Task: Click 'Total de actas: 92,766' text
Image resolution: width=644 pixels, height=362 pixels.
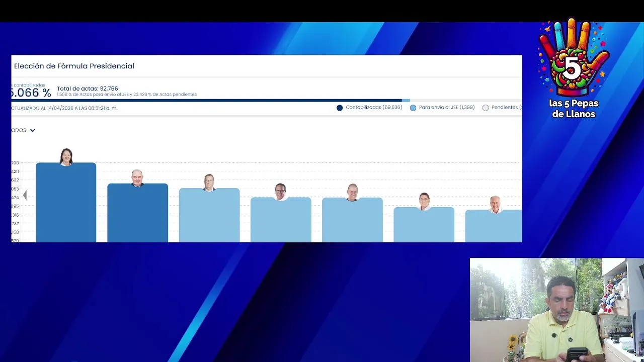Action: tap(88, 88)
